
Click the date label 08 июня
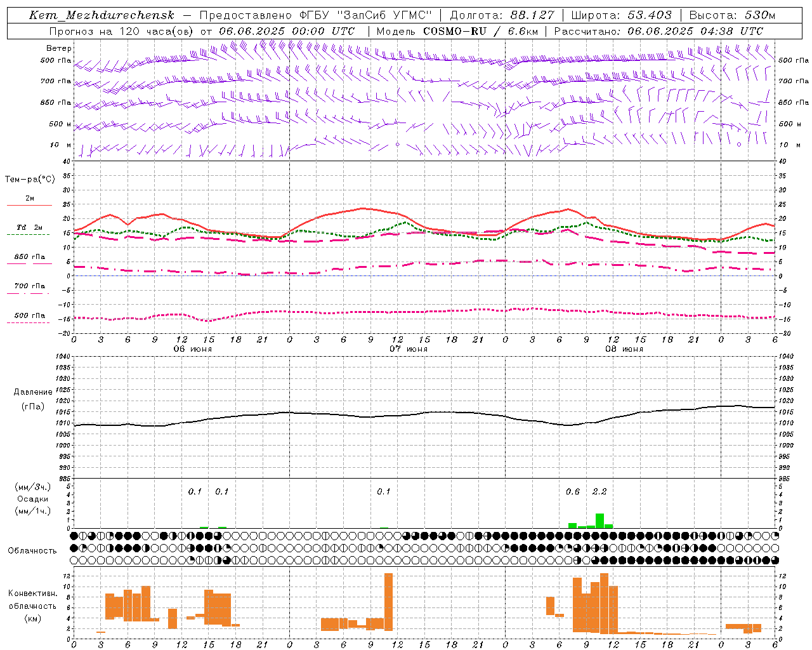(624, 349)
